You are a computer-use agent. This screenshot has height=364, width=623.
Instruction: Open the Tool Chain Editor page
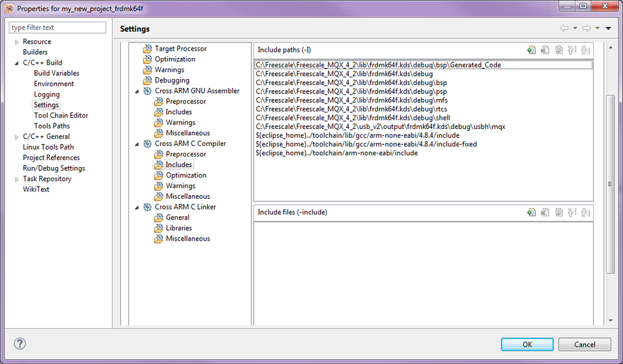click(x=60, y=115)
